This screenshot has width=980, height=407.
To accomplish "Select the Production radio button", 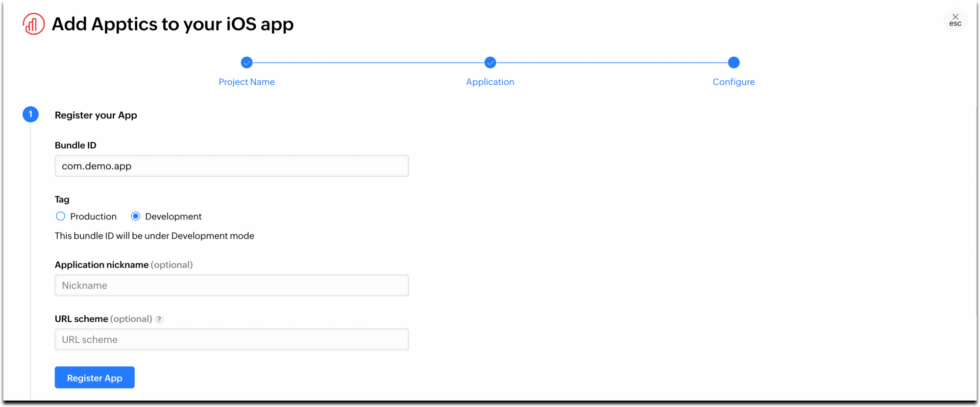I will [x=61, y=216].
